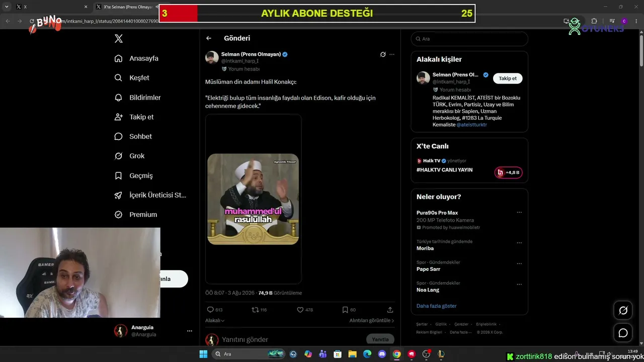Screen dimensions: 644x362
Task: Open Selman's profile picture on the post
Action: pyautogui.click(x=212, y=57)
